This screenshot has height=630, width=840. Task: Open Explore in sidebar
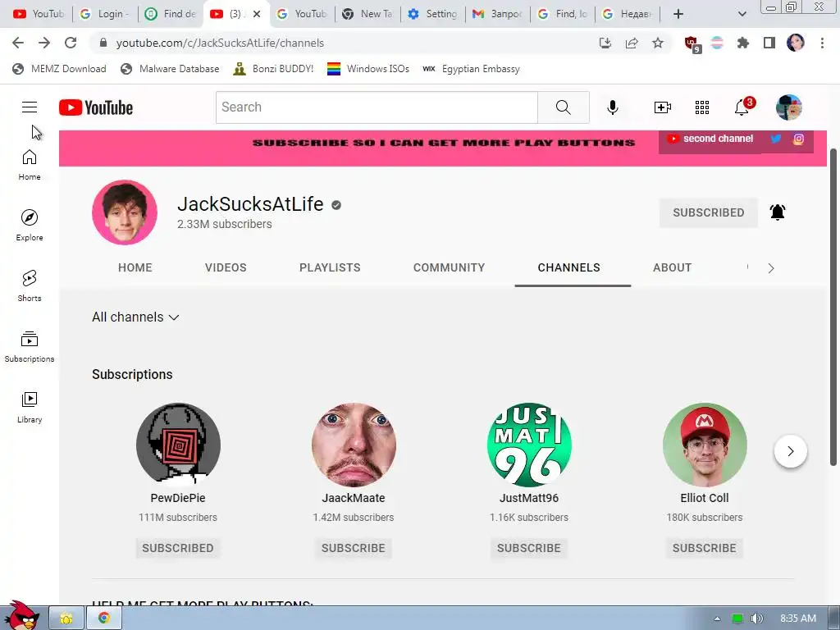coord(30,225)
